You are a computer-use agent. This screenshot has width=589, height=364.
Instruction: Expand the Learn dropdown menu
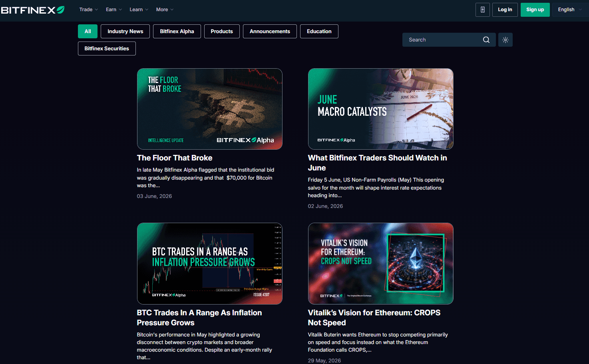pos(139,10)
